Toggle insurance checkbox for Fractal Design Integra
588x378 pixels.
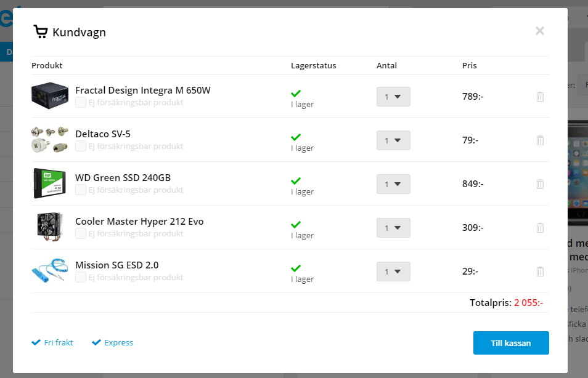click(x=81, y=102)
